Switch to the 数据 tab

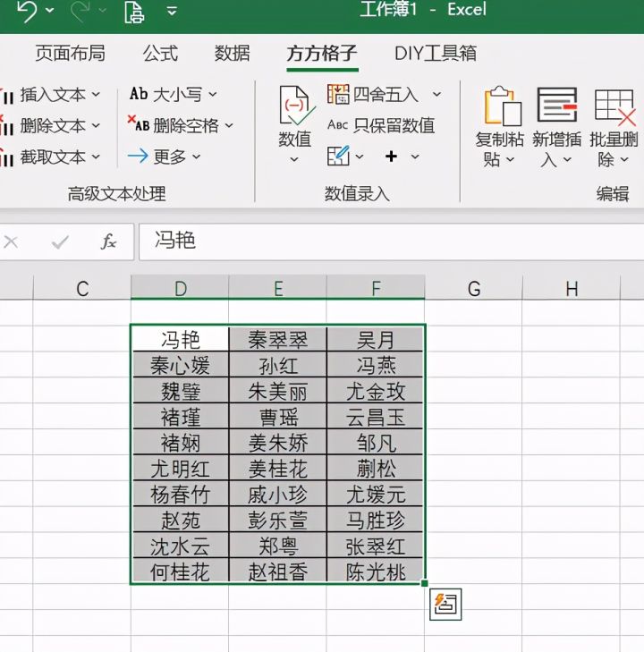click(232, 54)
